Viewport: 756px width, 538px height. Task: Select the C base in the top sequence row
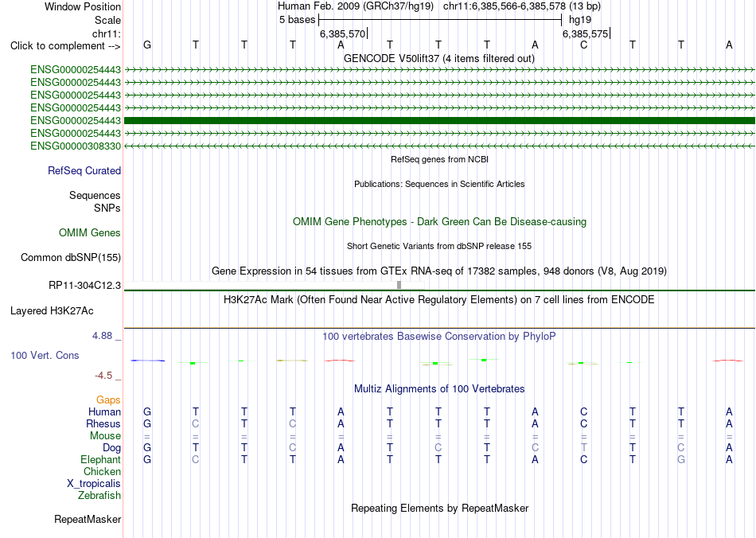click(x=584, y=45)
